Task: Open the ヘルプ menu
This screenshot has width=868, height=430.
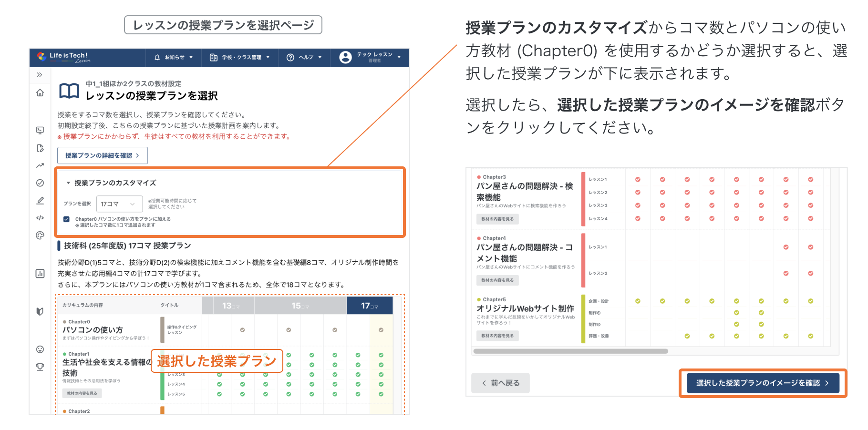Action: click(x=304, y=57)
